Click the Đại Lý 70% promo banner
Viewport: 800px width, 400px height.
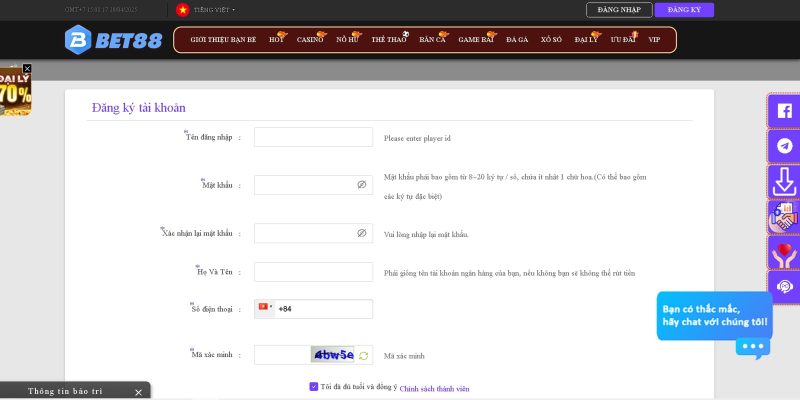point(15,94)
